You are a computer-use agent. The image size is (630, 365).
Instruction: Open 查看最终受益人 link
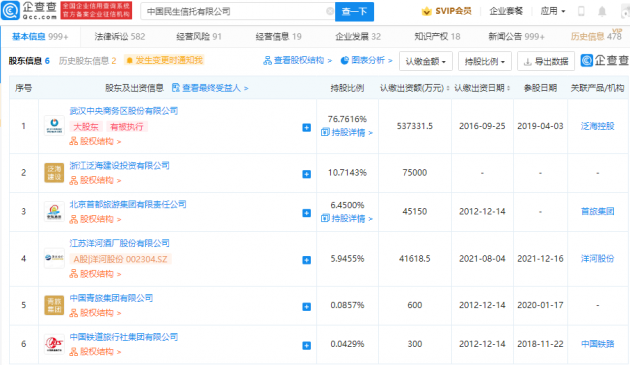coord(210,88)
